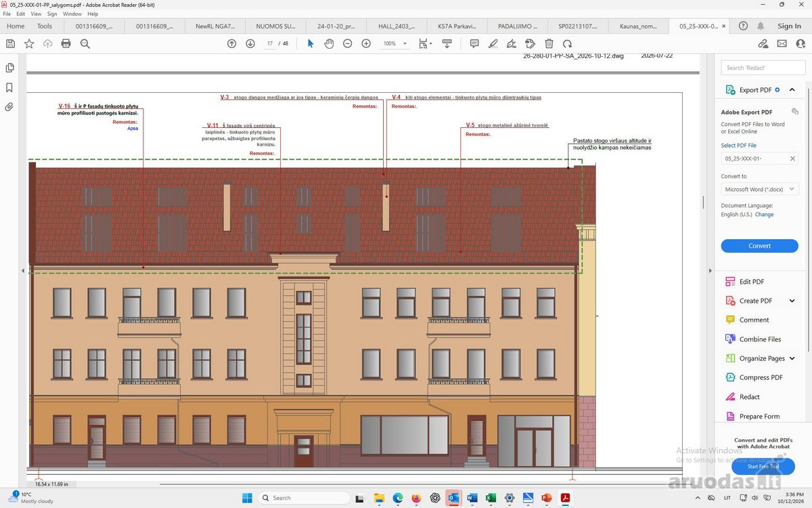Screen dimensions: 812x508
Task: Click the stamp tool icon
Action: point(531,43)
